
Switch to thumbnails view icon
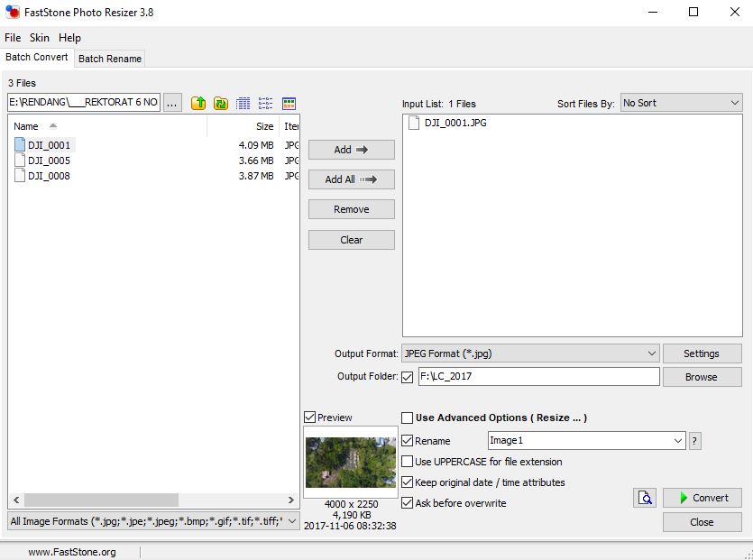coord(289,103)
